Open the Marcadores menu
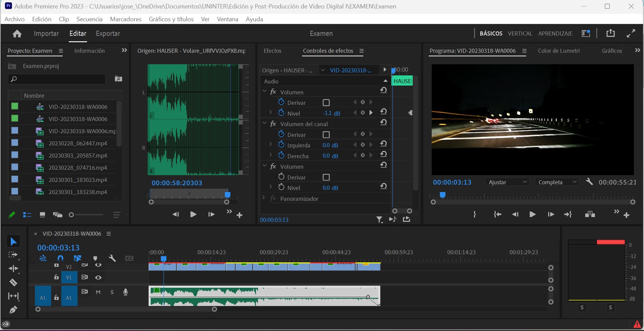The width and height of the screenshot is (644, 331). click(126, 19)
